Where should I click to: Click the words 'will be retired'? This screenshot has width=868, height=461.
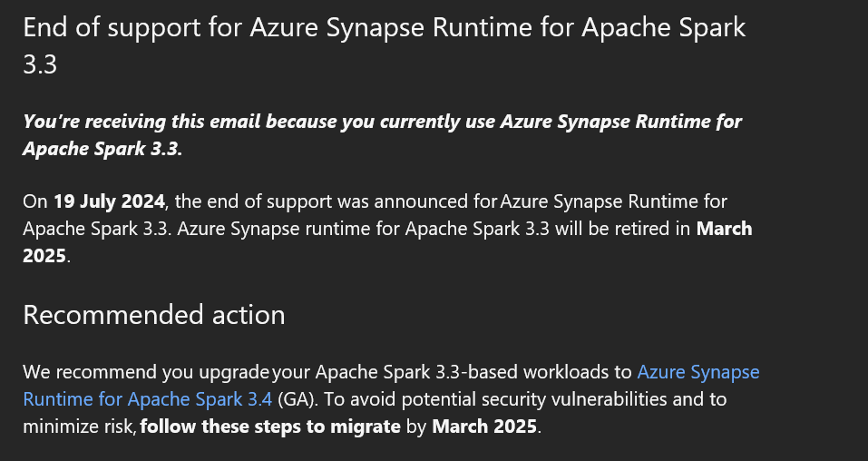pyautogui.click(x=597, y=229)
